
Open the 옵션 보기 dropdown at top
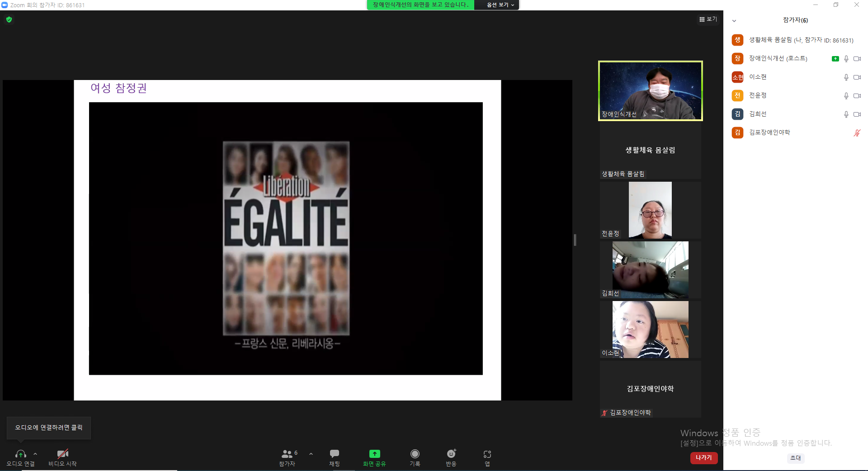pos(500,5)
